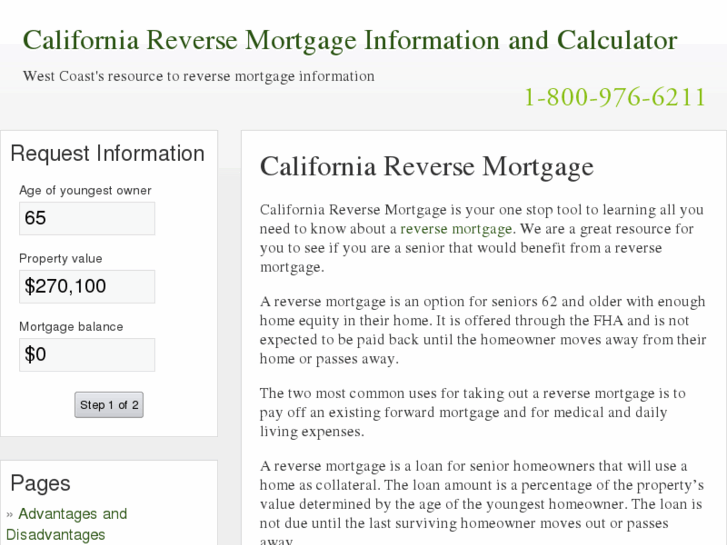727x545 pixels.
Task: Click the California Reverse Mortgage article heading
Action: [426, 166]
